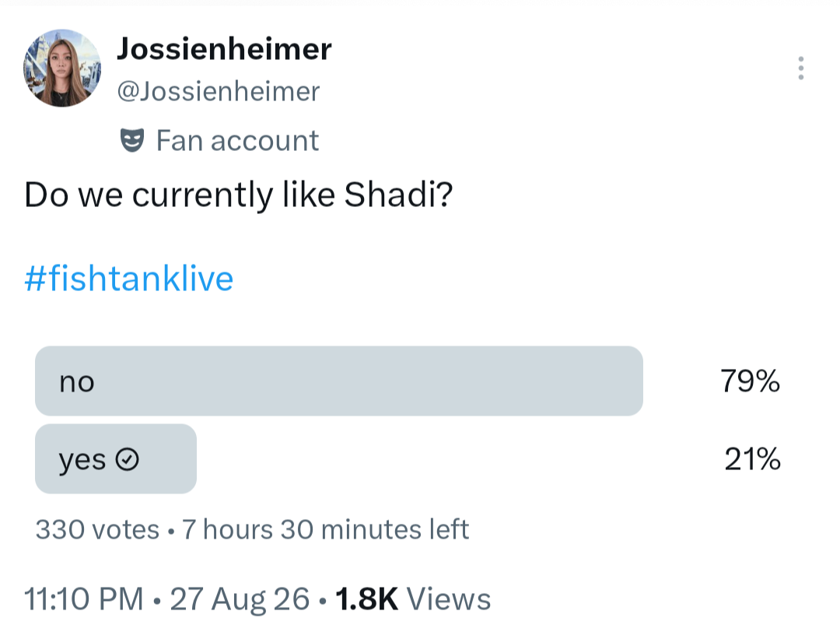The height and width of the screenshot is (639, 840).
Task: Click the 7 hours 30 minutes left text
Action: tap(326, 529)
